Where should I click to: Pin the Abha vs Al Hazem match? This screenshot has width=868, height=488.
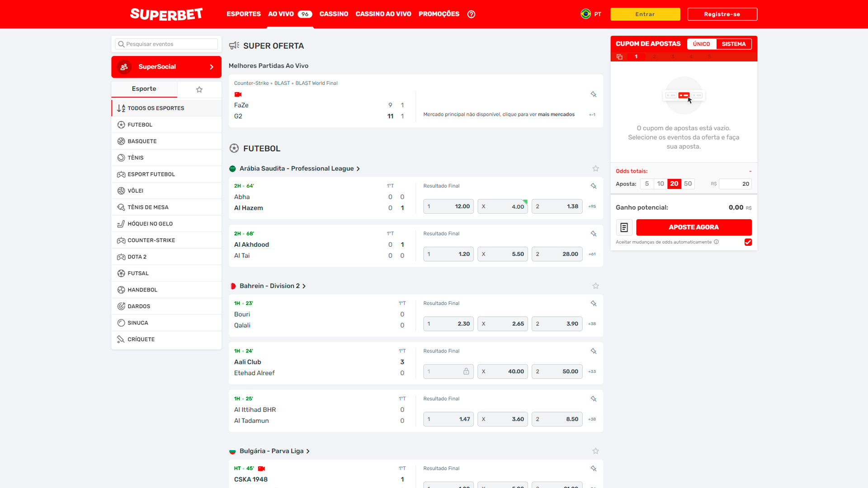[x=594, y=186]
